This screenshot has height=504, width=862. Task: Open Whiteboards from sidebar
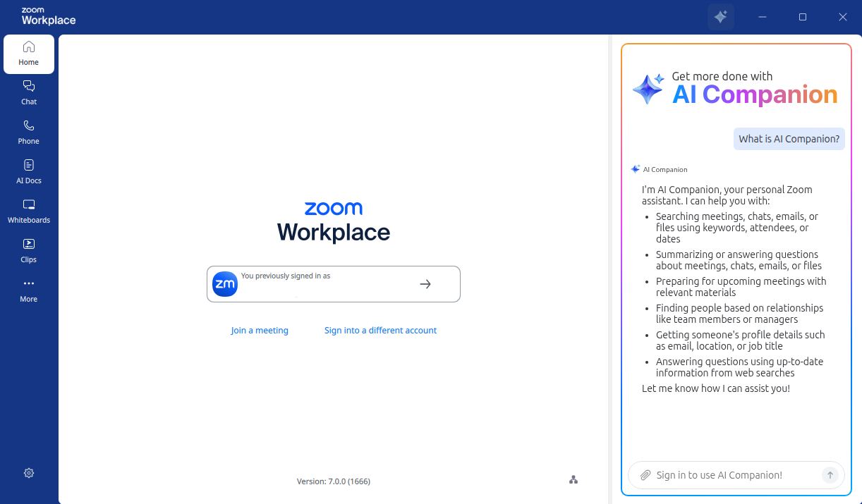coord(29,211)
